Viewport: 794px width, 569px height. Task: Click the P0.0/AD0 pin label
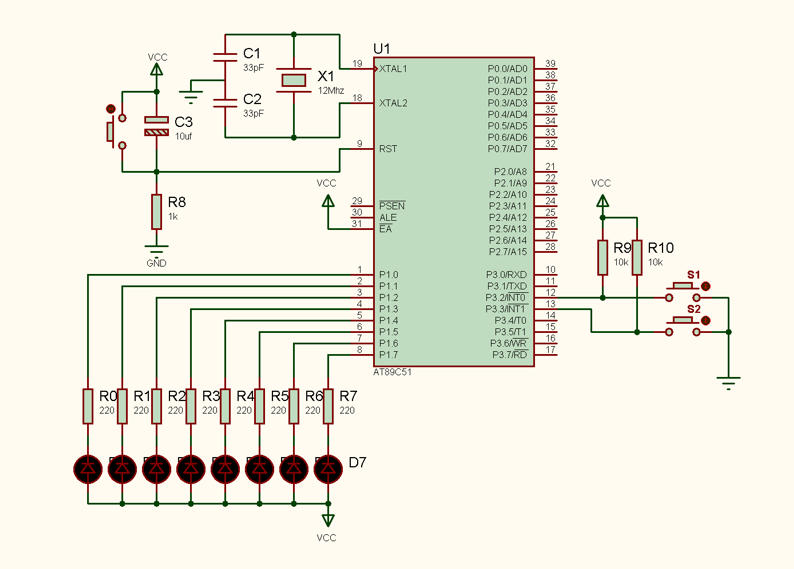tap(507, 68)
